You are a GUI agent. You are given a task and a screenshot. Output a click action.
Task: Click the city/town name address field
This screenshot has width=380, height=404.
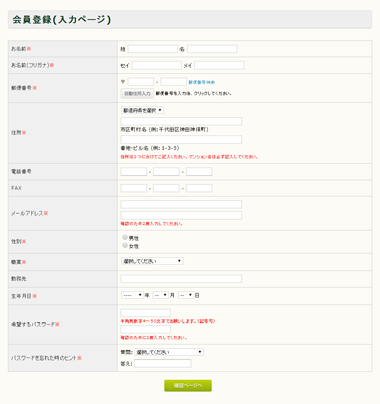tap(181, 121)
